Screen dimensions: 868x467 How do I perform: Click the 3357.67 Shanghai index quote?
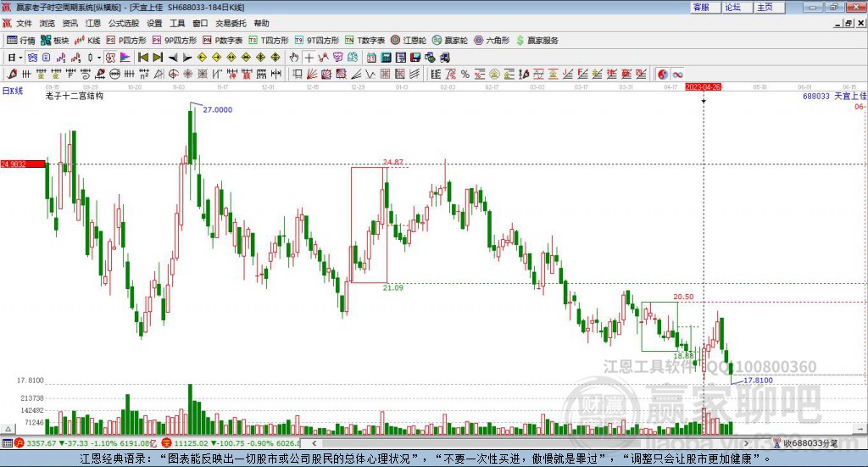(x=41, y=443)
